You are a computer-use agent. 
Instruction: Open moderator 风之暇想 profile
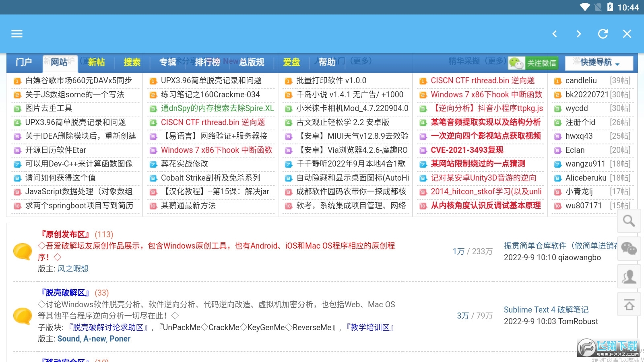tap(73, 269)
